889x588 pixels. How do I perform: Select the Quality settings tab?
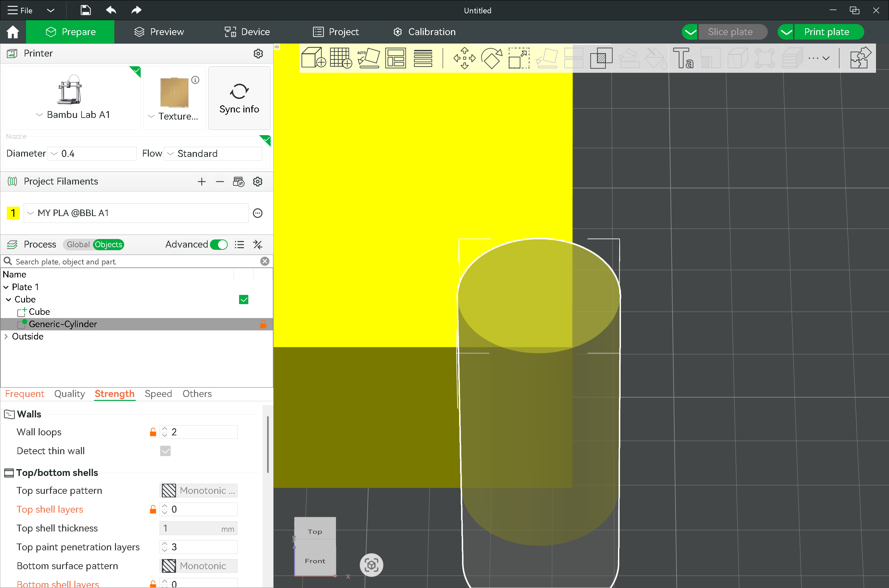pyautogui.click(x=70, y=394)
